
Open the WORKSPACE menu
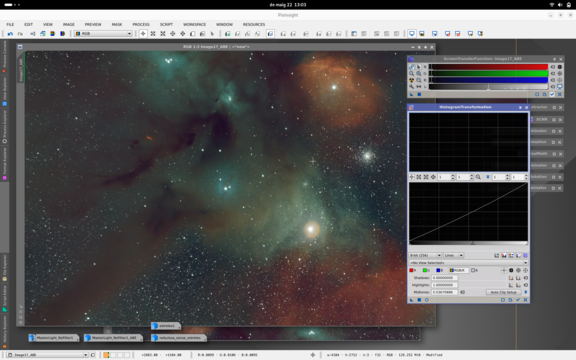pyautogui.click(x=194, y=24)
